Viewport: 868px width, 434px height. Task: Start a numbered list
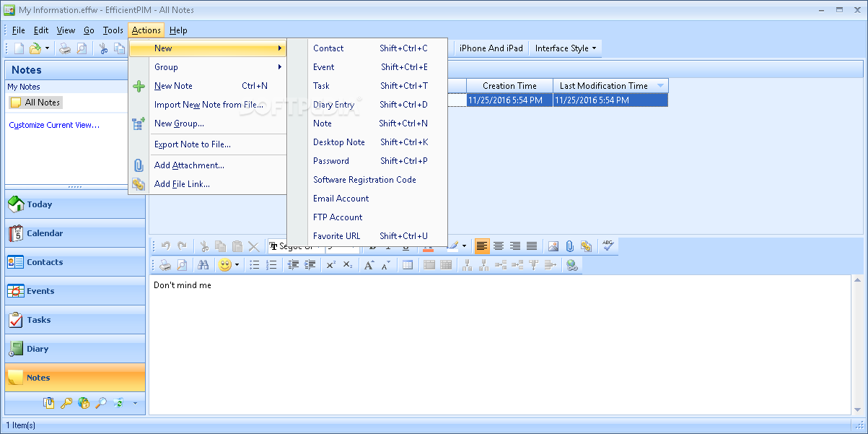tap(271, 265)
